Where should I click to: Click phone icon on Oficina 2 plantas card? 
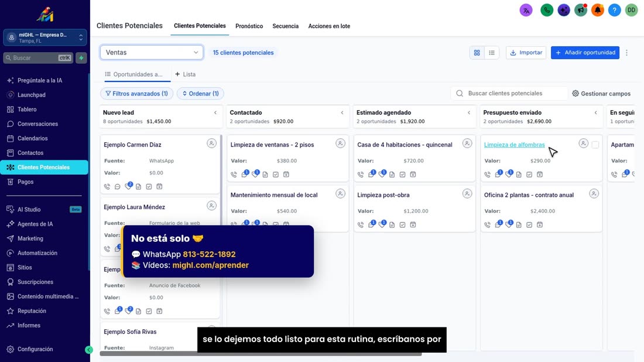click(x=487, y=225)
